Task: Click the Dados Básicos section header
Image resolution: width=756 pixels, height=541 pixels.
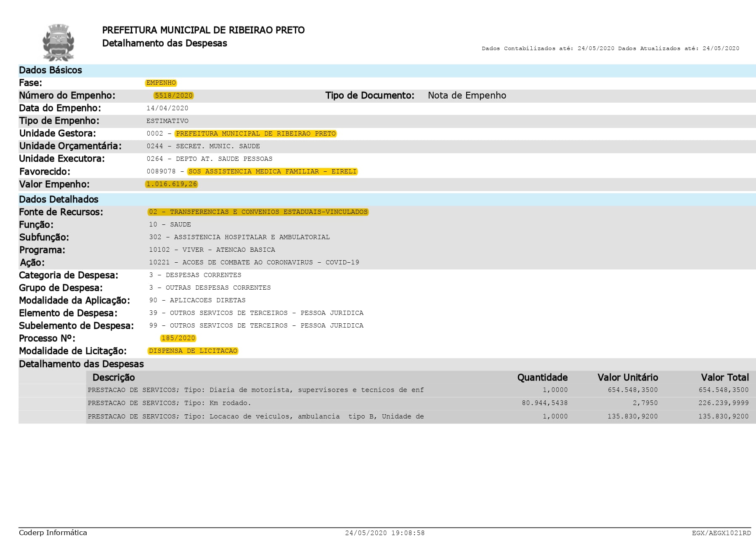Action: coord(50,70)
